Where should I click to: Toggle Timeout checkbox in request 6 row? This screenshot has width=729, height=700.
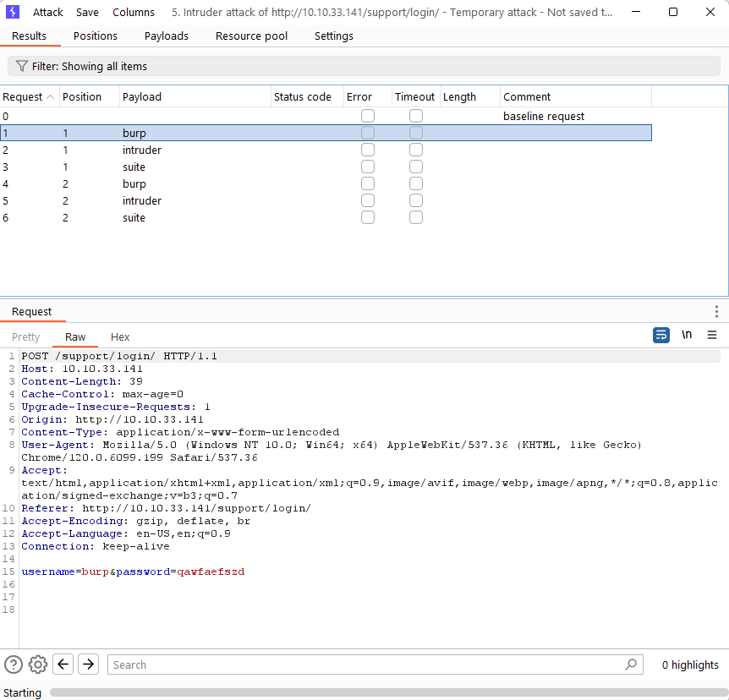[x=415, y=217]
